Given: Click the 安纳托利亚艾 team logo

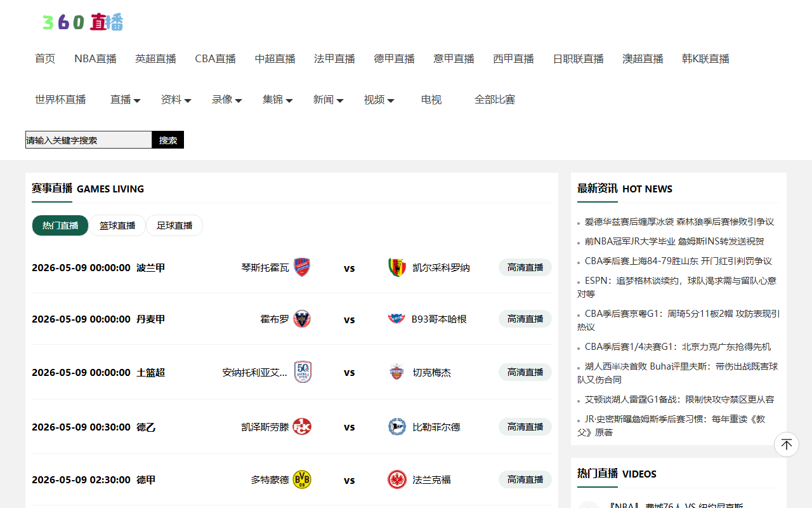Looking at the screenshot, I should click(x=303, y=372).
